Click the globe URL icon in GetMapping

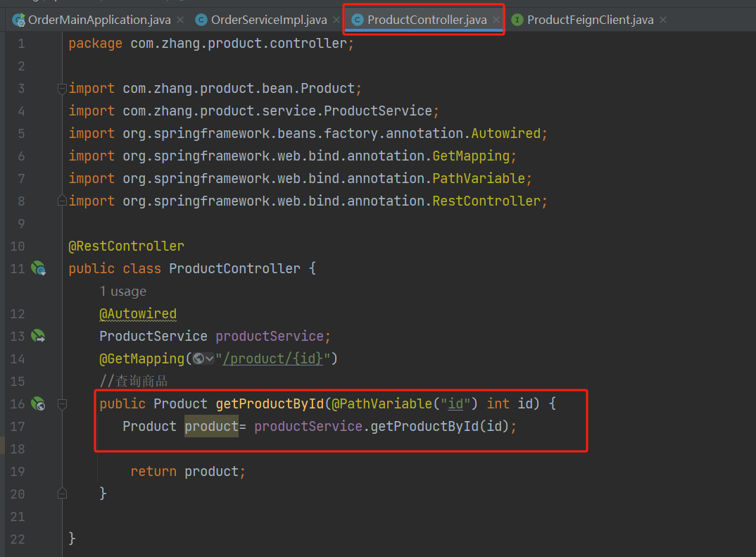[x=199, y=359]
